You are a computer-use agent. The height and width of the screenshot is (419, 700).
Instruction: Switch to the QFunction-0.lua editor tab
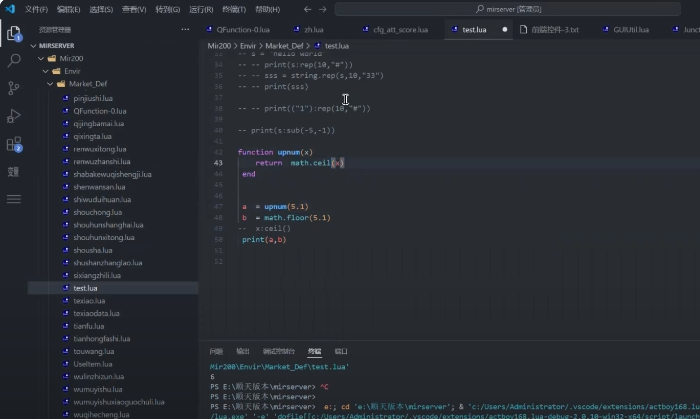tap(241, 30)
